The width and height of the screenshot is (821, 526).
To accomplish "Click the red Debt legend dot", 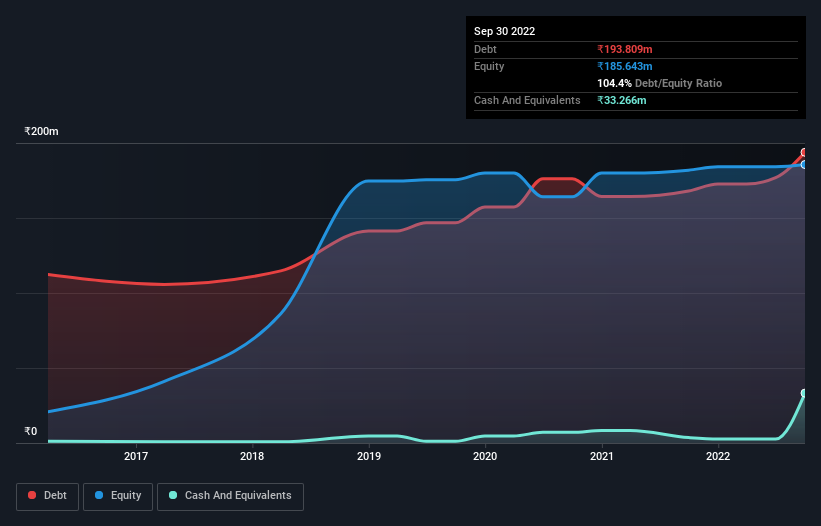I will click(x=32, y=495).
